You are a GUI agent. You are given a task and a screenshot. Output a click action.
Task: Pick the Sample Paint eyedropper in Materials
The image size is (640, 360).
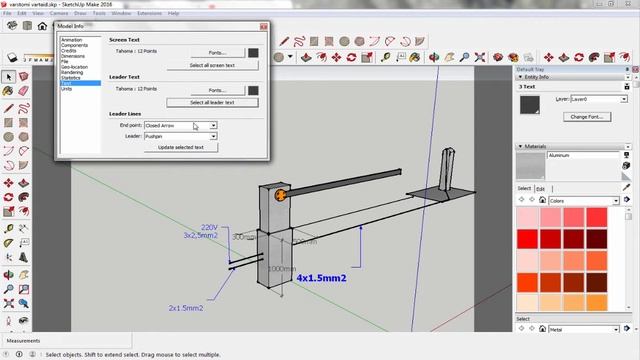pyautogui.click(x=626, y=187)
